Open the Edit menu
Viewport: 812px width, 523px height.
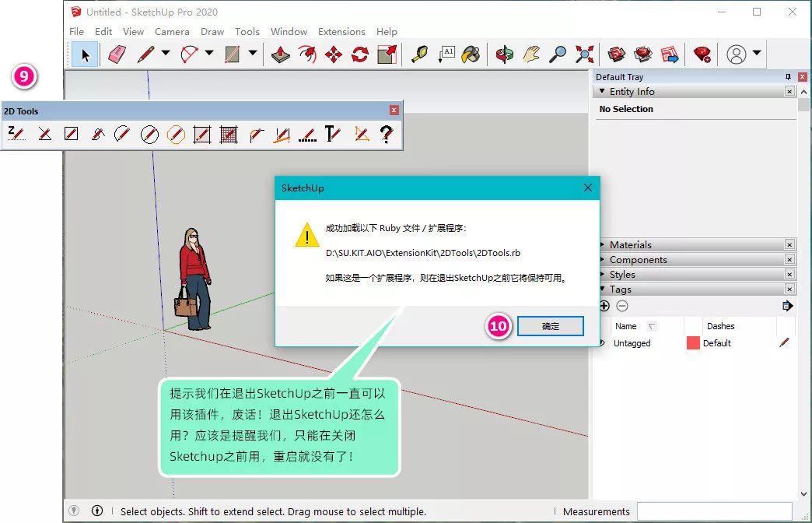coord(103,32)
